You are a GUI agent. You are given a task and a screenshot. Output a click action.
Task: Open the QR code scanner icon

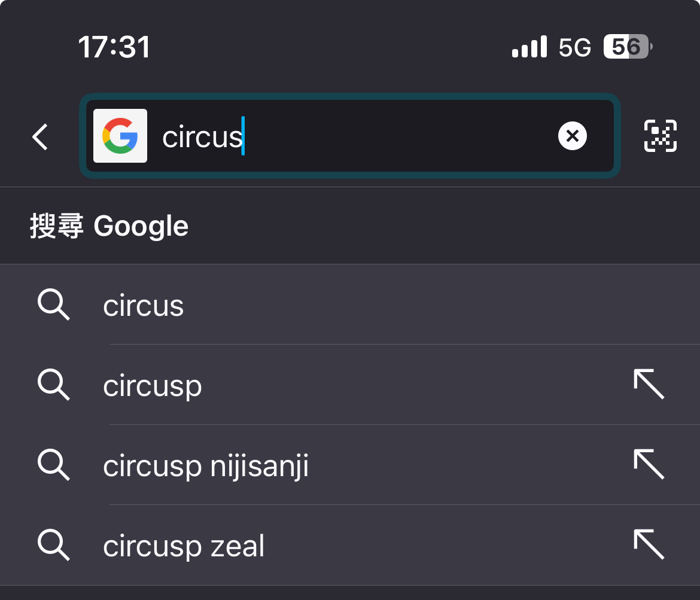click(661, 136)
